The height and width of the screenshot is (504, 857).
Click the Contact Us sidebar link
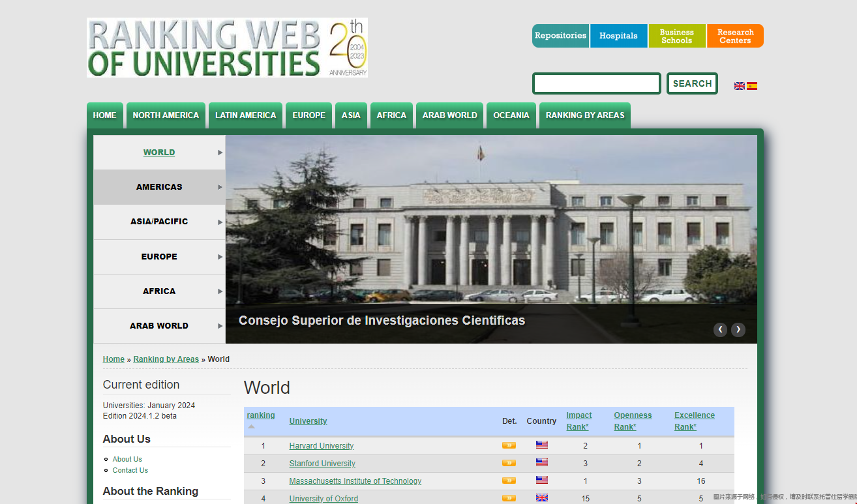[130, 470]
